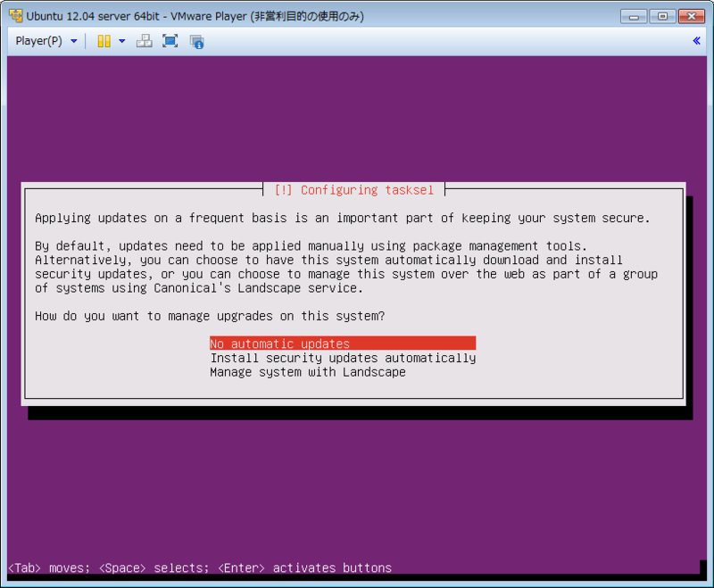Click the 'How do you want to manage upgrades' question
The width and height of the screenshot is (714, 588).
click(x=210, y=316)
